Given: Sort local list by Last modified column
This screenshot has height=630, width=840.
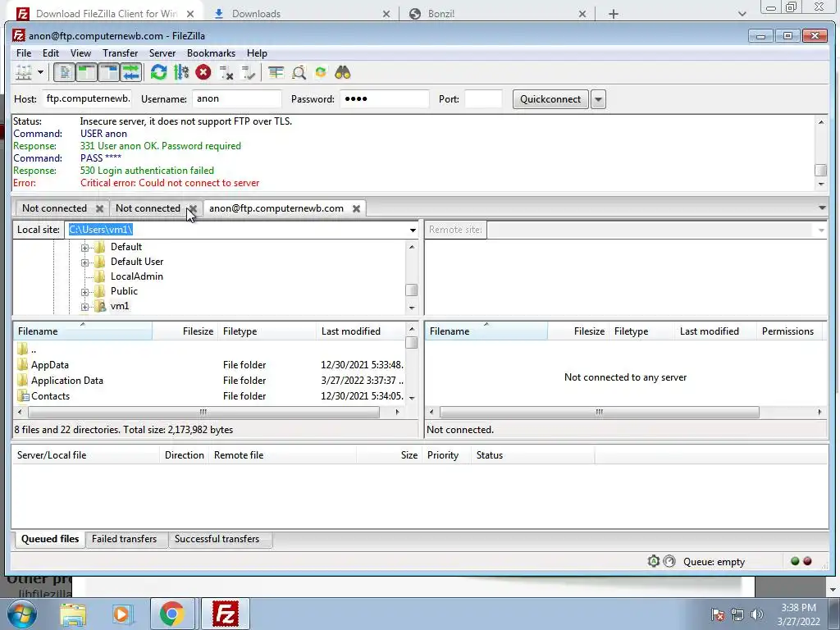Looking at the screenshot, I should 360,331.
